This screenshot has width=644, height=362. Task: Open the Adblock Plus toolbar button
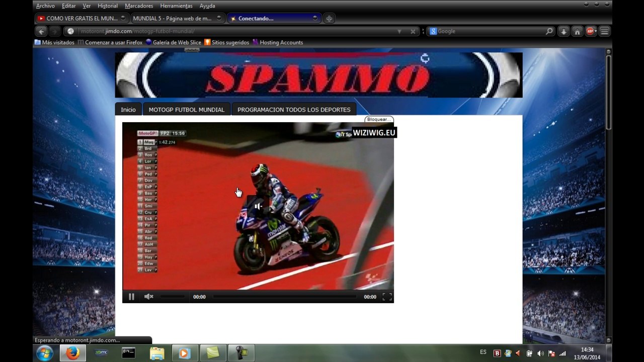click(x=591, y=31)
